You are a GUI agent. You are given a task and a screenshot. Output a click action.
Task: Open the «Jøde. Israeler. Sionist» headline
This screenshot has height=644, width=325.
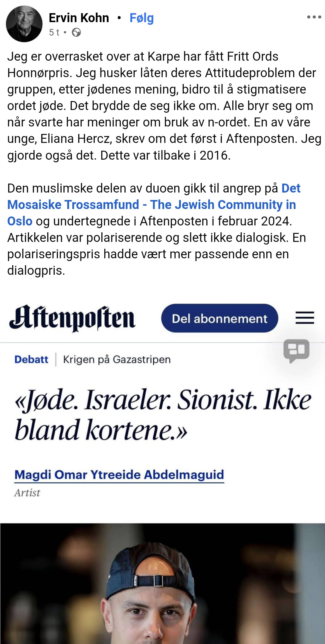(x=163, y=415)
